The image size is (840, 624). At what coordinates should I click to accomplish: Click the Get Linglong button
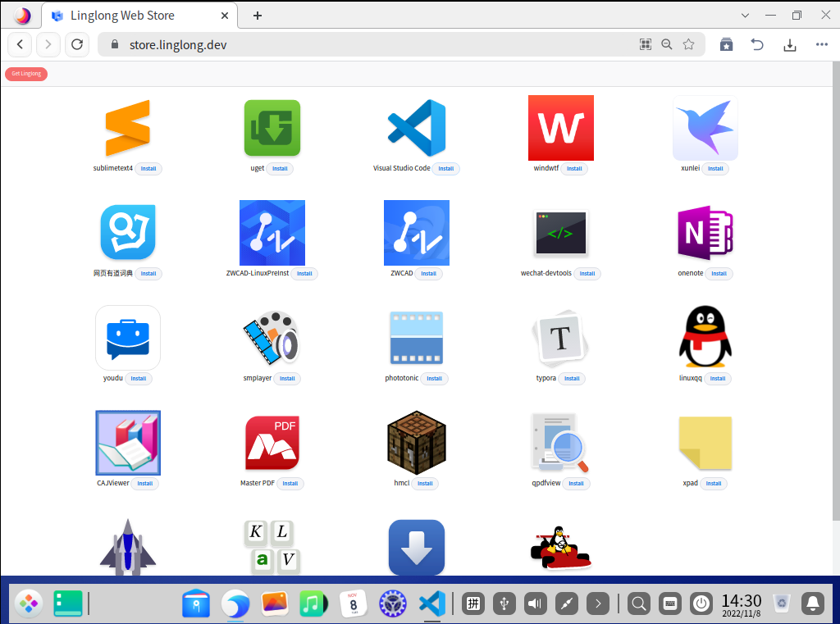26,74
